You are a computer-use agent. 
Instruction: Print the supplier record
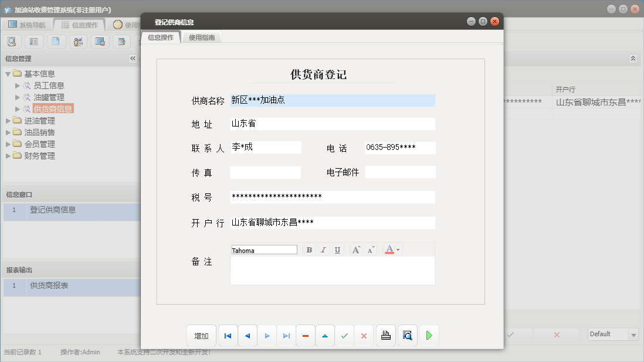click(x=385, y=335)
